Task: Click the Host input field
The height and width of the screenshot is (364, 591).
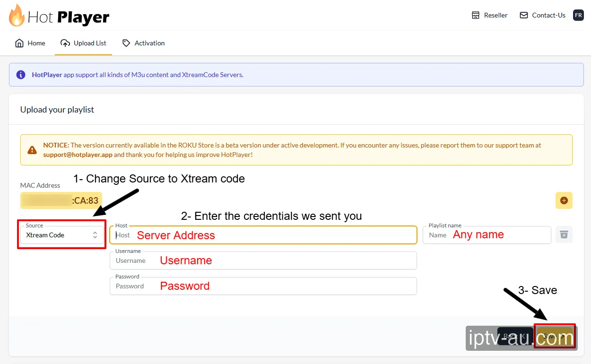Action: click(x=263, y=235)
